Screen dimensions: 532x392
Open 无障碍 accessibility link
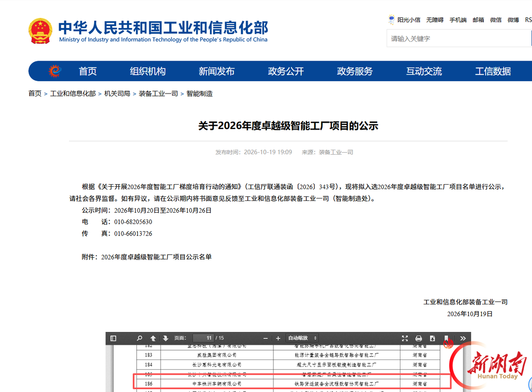pos(434,20)
